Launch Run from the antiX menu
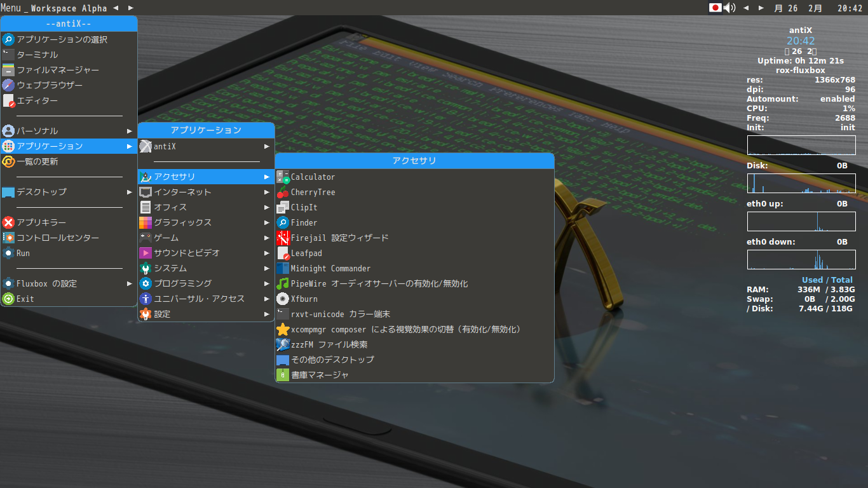 (x=69, y=253)
